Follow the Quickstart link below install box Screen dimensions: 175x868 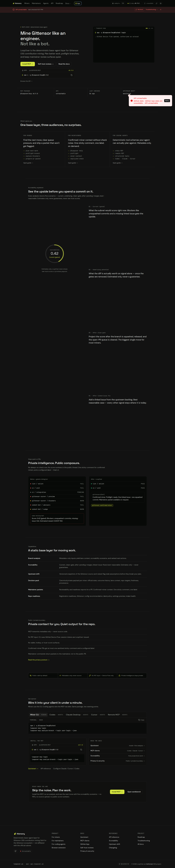[x=33, y=769]
